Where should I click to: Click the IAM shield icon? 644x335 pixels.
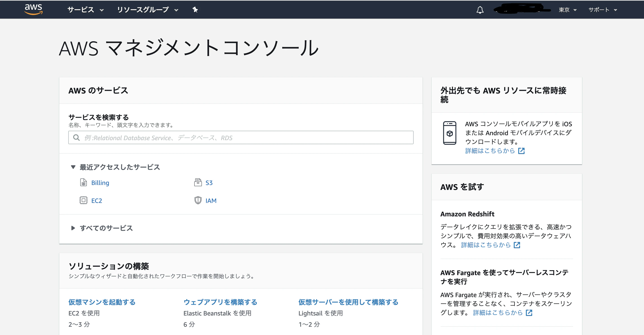pyautogui.click(x=198, y=200)
